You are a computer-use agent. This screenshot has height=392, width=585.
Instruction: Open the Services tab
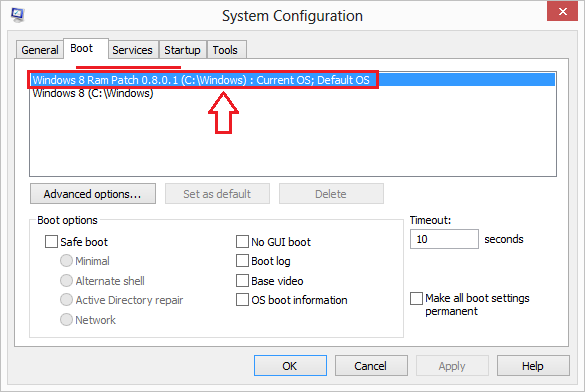point(132,50)
